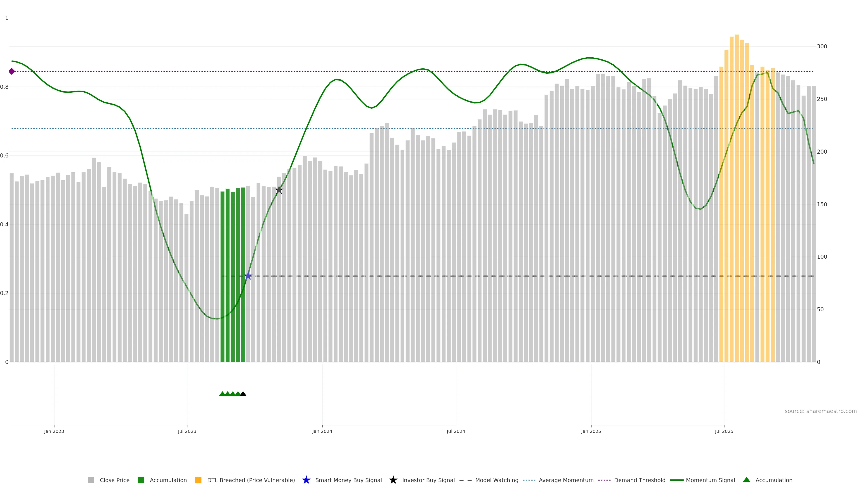
Task: Toggle Momentum Signal line in legend
Action: pyautogui.click(x=710, y=480)
